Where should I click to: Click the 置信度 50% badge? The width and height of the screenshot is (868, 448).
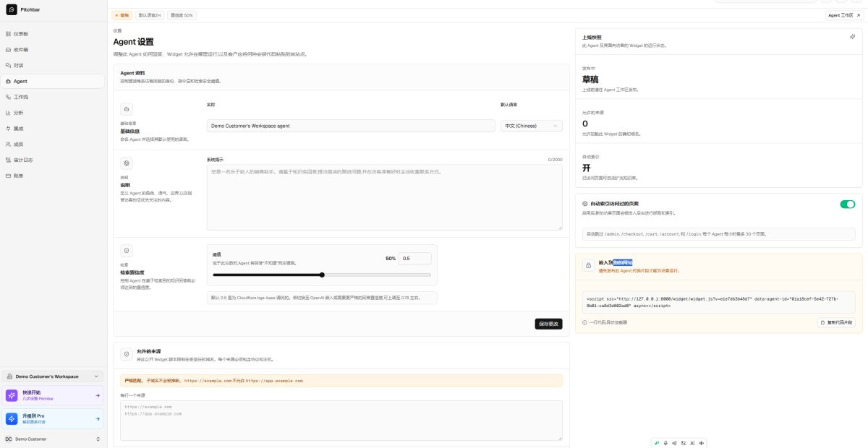point(182,15)
